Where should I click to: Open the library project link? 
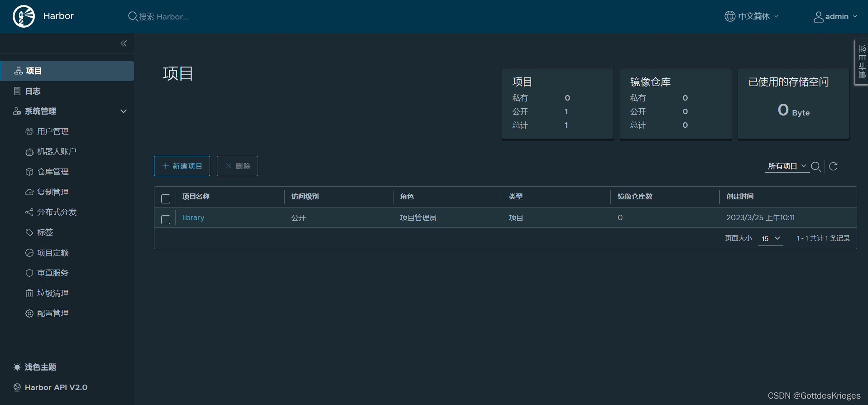(x=193, y=217)
